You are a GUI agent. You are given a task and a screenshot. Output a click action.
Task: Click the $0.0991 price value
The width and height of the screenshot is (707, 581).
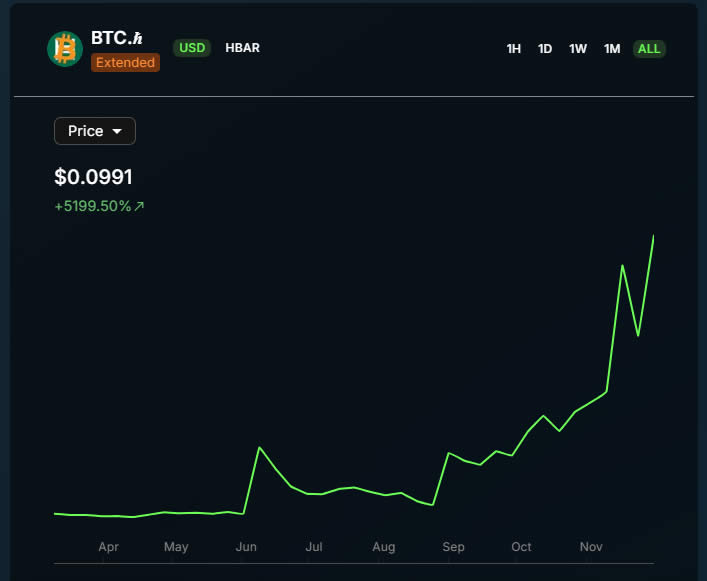pyautogui.click(x=93, y=177)
